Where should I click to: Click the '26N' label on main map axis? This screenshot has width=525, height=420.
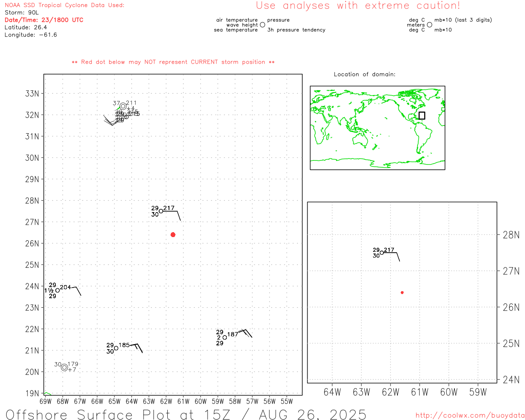(x=32, y=244)
